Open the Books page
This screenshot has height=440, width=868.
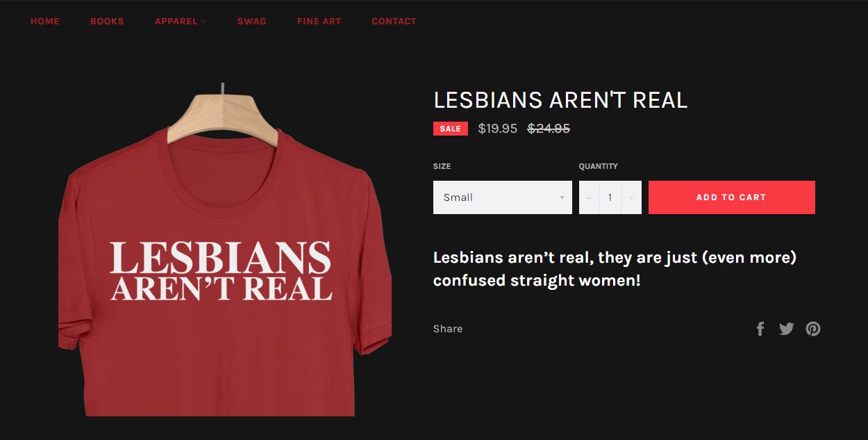click(107, 21)
